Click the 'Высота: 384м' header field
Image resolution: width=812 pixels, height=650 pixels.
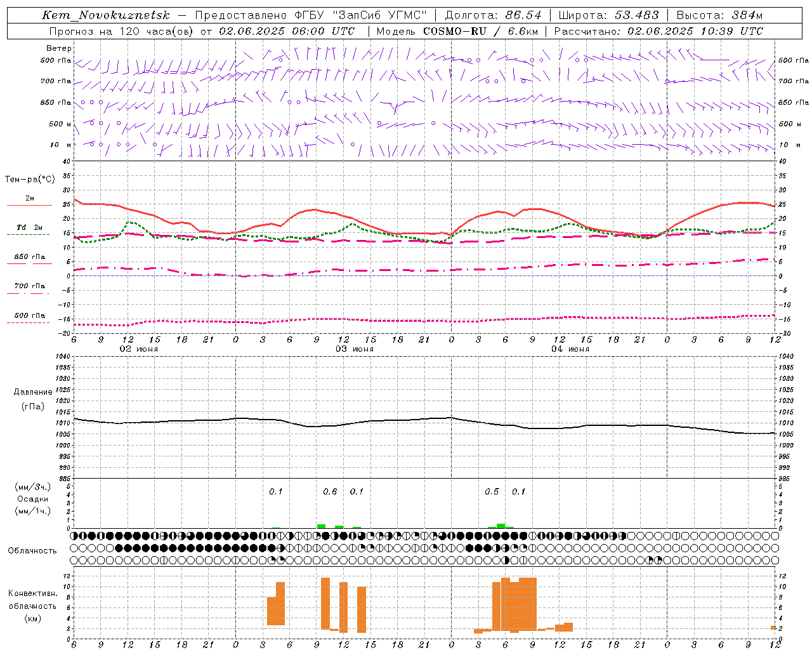[720, 15]
